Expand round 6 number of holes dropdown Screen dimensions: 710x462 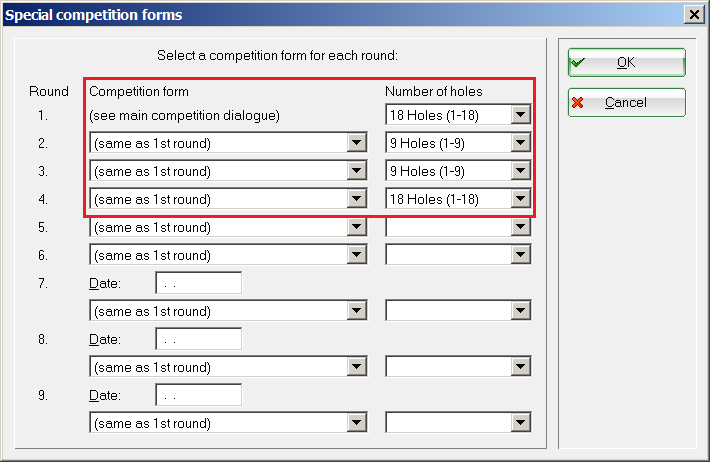(519, 255)
